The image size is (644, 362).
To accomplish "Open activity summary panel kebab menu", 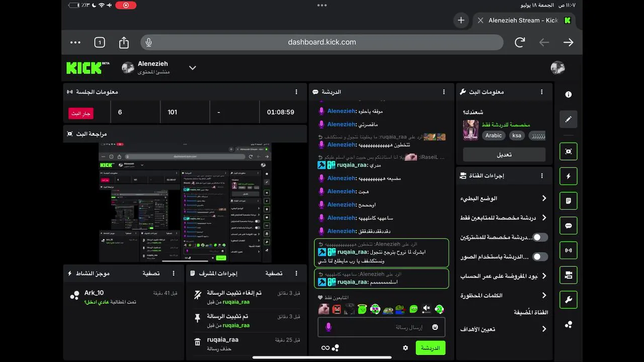I will (174, 273).
